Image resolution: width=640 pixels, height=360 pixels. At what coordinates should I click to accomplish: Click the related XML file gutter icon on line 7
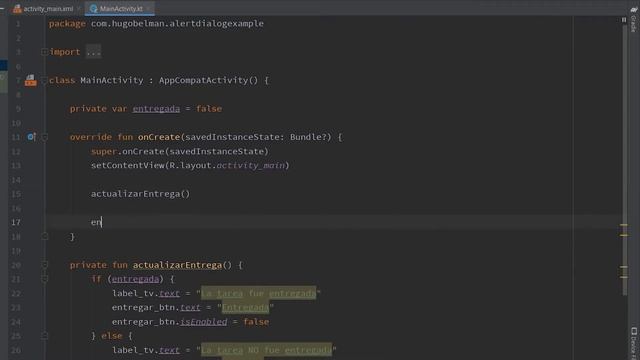30,80
